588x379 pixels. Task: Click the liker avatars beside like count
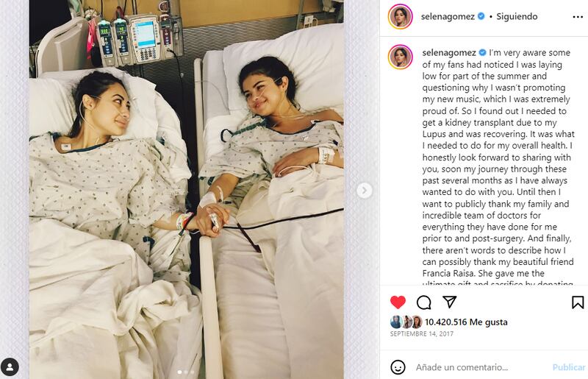pyautogui.click(x=406, y=322)
